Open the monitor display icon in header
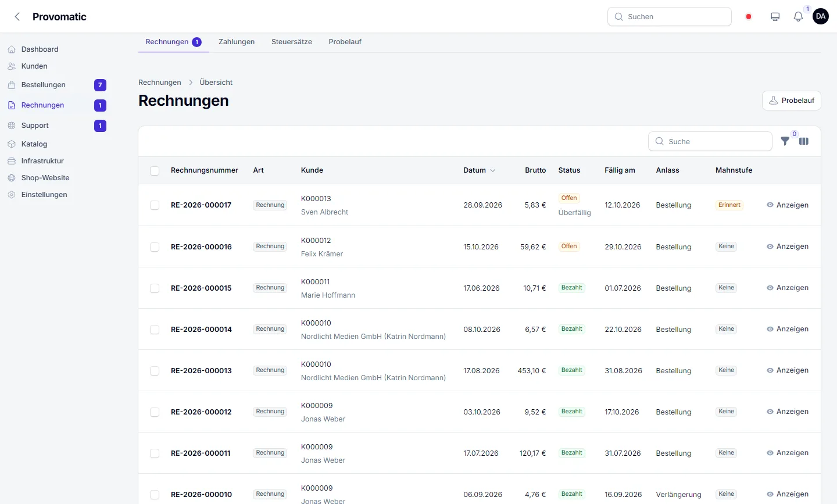837x504 pixels. (775, 17)
